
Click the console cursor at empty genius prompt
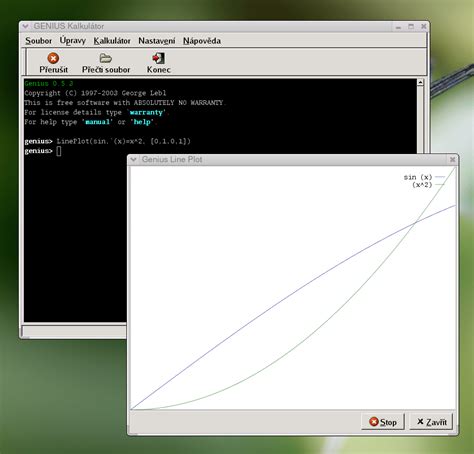click(x=59, y=151)
